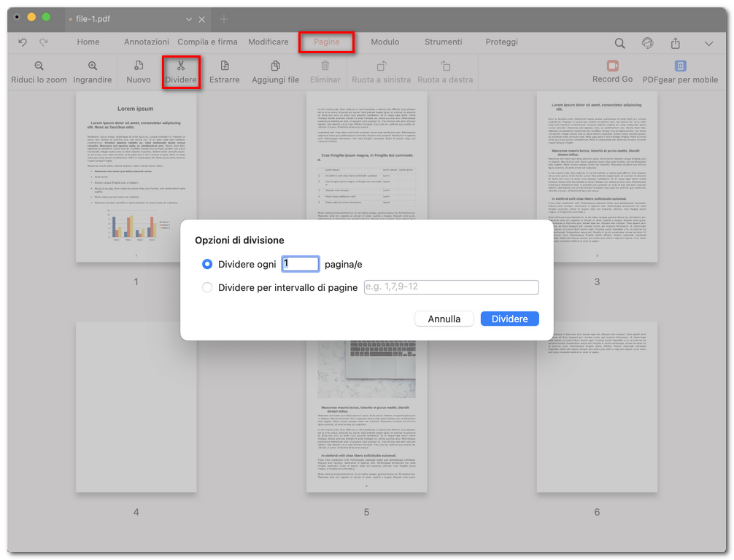Confirm split with the Dividere button
This screenshot has height=560, width=734.
pos(509,319)
